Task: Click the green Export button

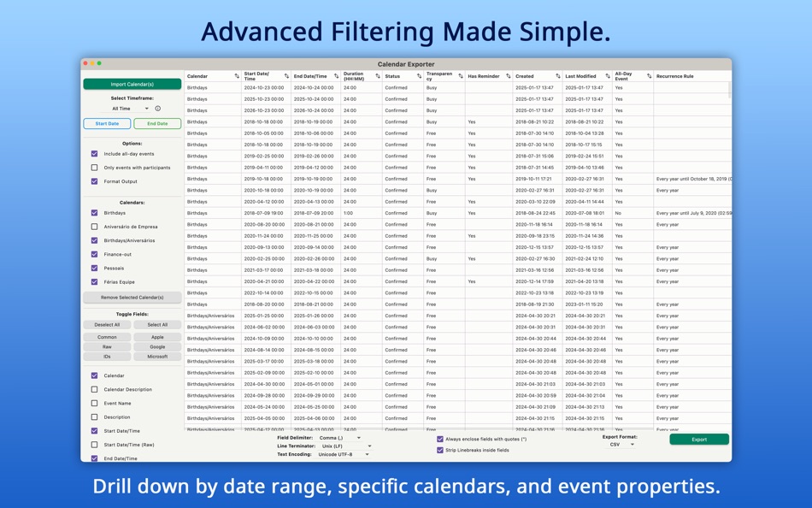Action: pos(699,440)
